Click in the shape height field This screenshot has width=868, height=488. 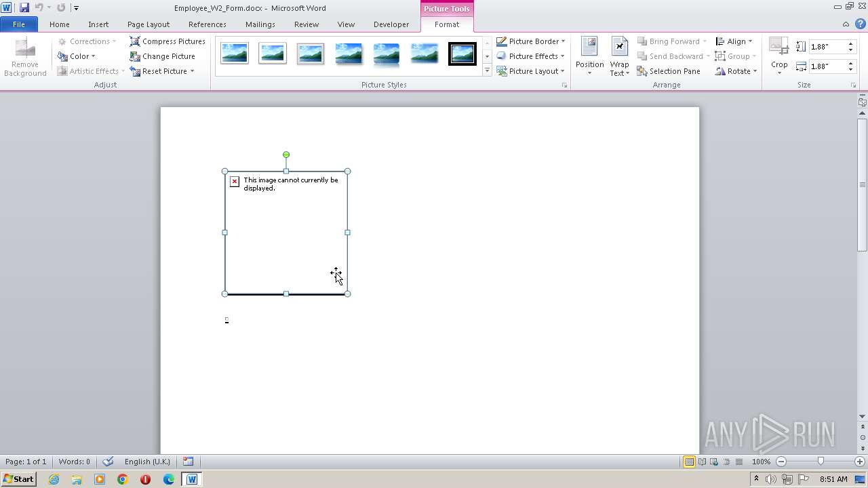[x=827, y=47]
